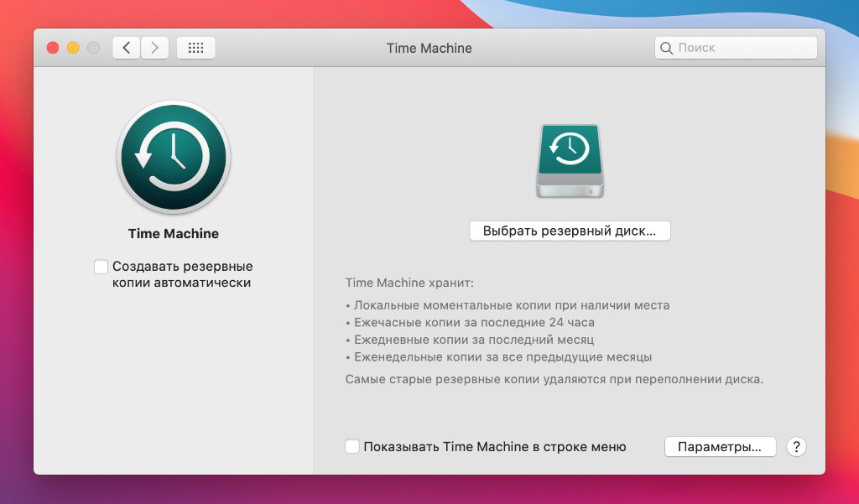Click 'Локальные моментальные копии при наличии места' line
The image size is (859, 504).
(x=512, y=305)
